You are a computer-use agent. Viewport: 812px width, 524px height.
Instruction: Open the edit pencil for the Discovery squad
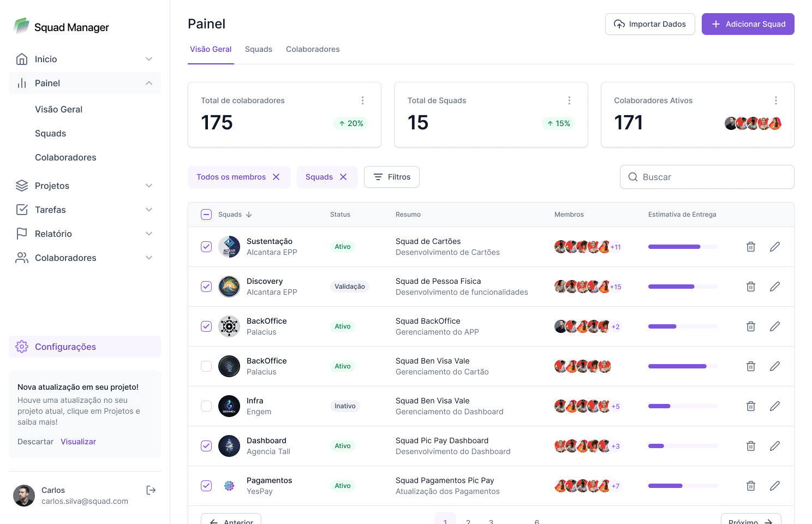[774, 286]
